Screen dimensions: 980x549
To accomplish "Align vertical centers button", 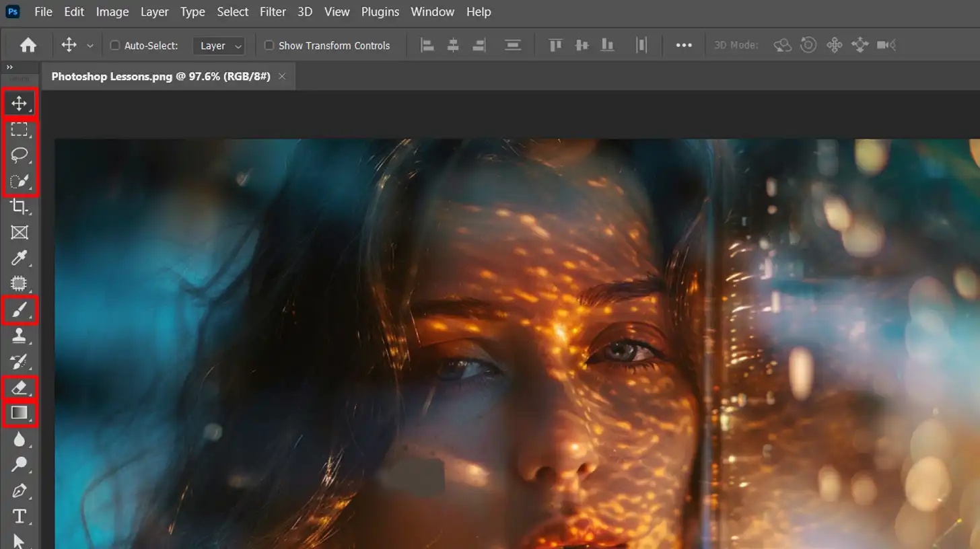I will click(x=582, y=45).
